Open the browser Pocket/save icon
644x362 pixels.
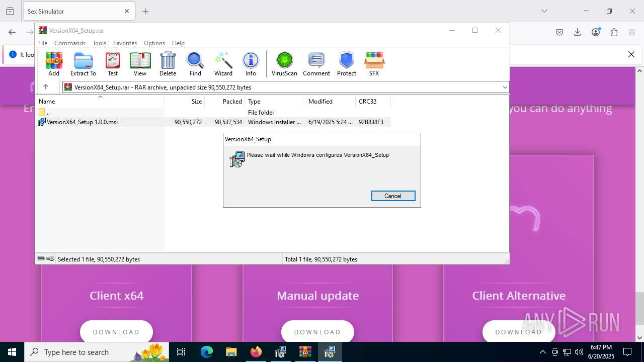click(559, 32)
